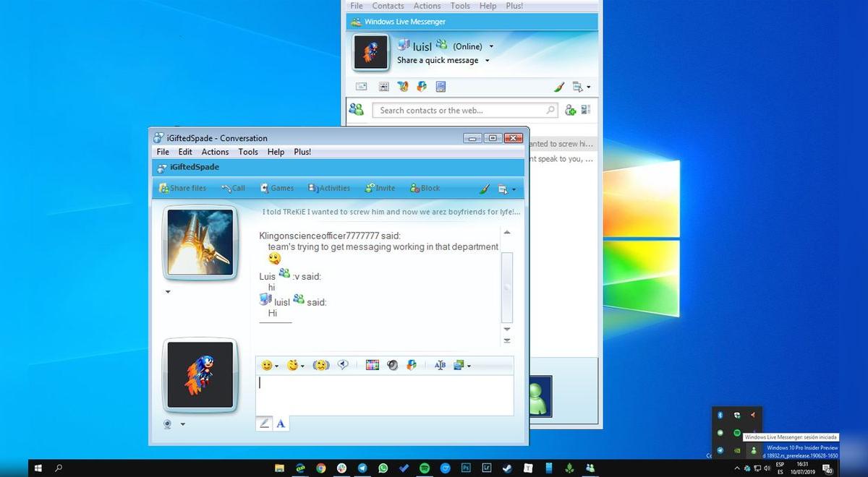Open the emoticon picker in the conversation
Screen dimensions: 868x477
pyautogui.click(x=265, y=365)
